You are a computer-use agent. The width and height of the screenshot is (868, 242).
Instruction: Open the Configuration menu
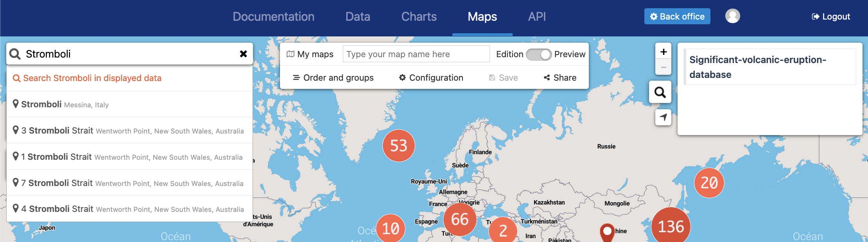click(x=431, y=78)
